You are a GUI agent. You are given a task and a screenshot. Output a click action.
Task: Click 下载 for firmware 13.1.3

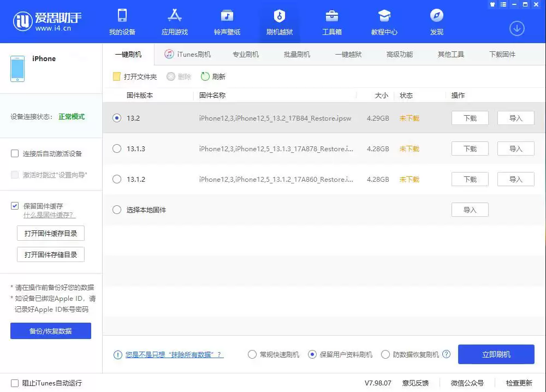coord(470,149)
